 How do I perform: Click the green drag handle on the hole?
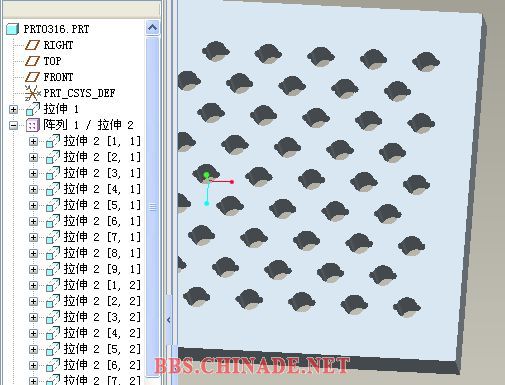(206, 175)
